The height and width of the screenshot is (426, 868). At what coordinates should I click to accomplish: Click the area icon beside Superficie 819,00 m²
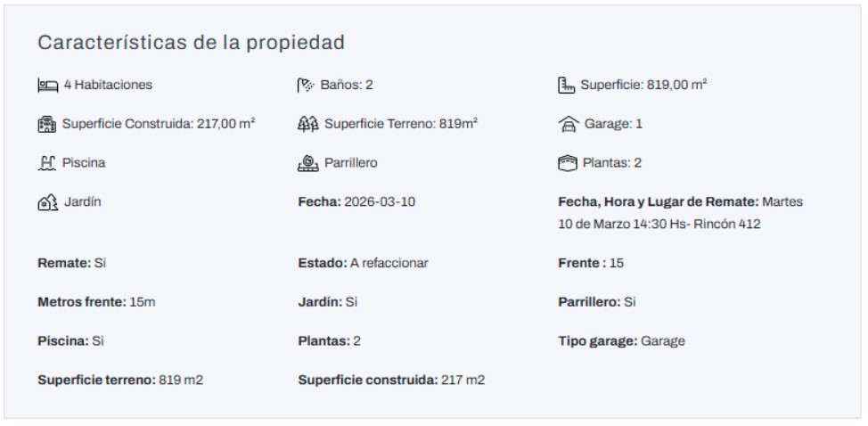pyautogui.click(x=566, y=86)
